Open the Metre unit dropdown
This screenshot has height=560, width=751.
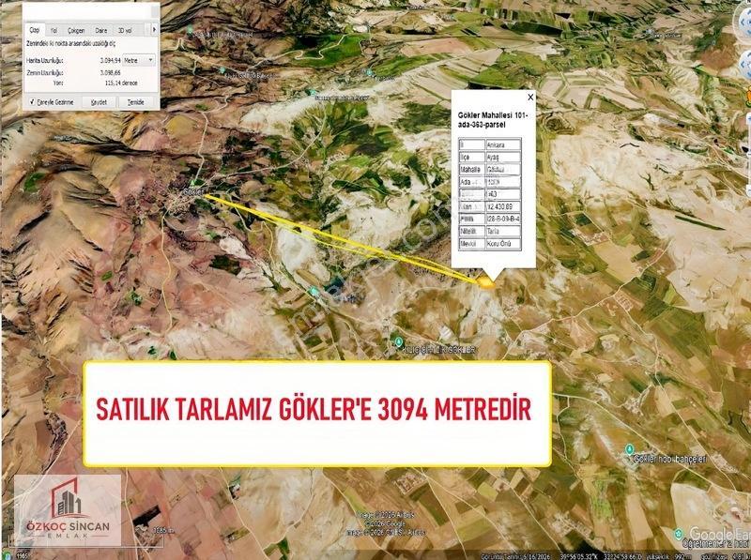[139, 61]
